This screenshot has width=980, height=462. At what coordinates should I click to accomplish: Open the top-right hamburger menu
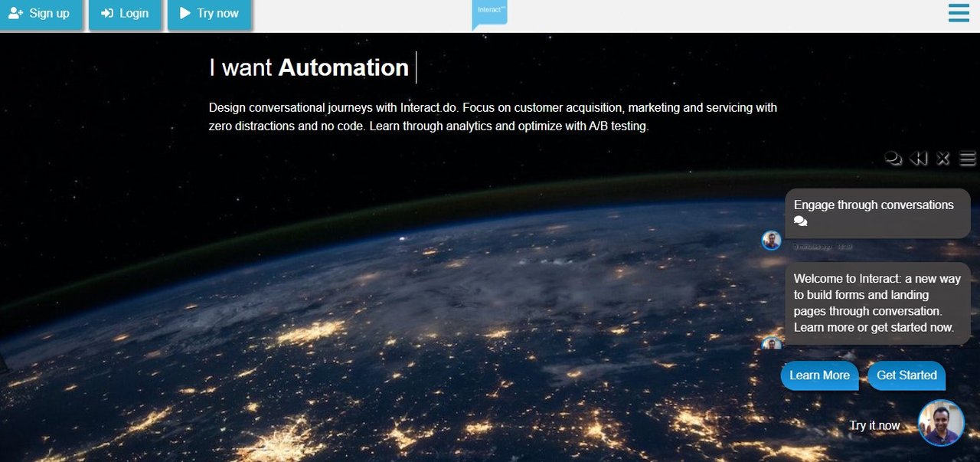[x=959, y=13]
